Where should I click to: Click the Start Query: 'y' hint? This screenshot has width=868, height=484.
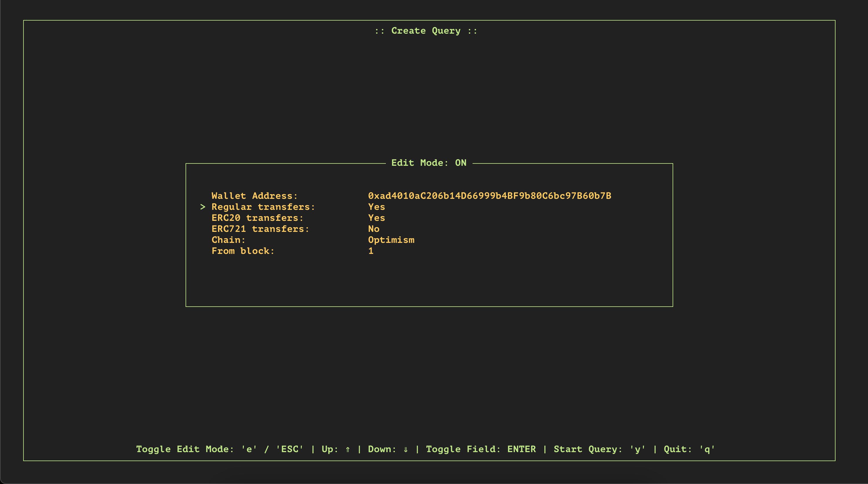(600, 449)
